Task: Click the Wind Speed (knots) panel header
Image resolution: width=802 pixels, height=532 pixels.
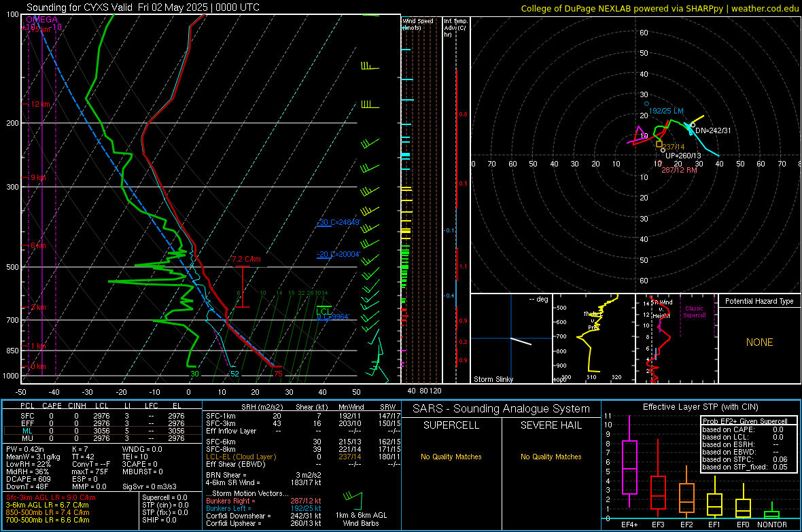Action: (x=418, y=24)
